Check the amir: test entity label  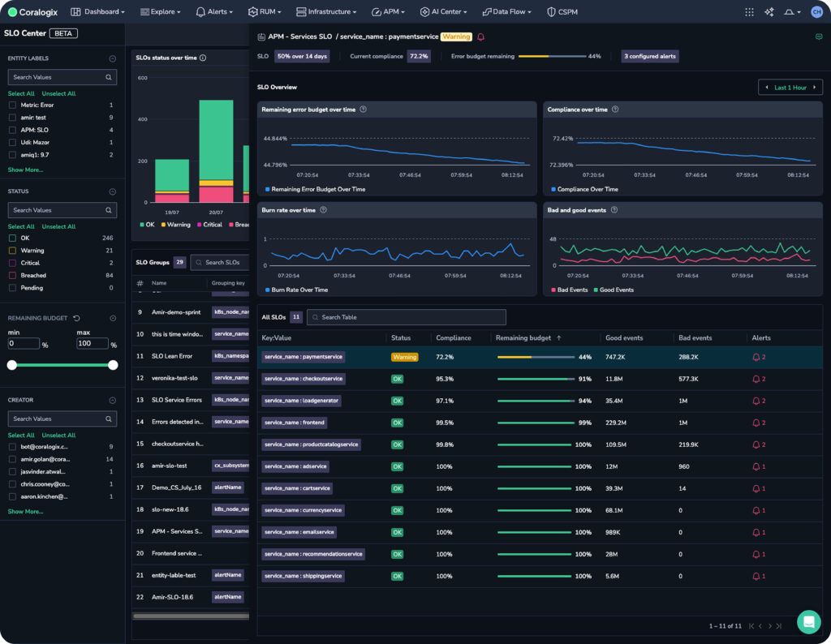coord(12,118)
